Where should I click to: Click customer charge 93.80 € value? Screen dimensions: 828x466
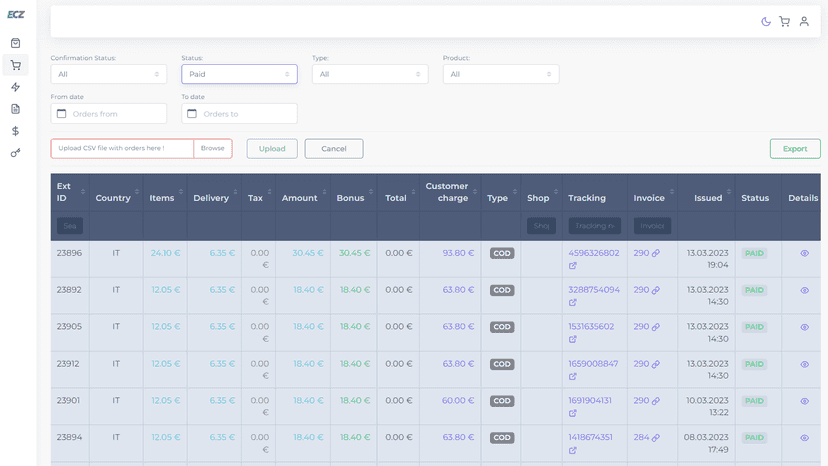(x=458, y=253)
